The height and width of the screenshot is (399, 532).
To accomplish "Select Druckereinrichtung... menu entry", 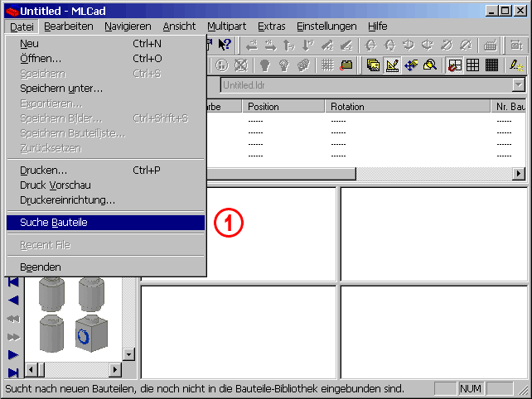I will [x=105, y=200].
